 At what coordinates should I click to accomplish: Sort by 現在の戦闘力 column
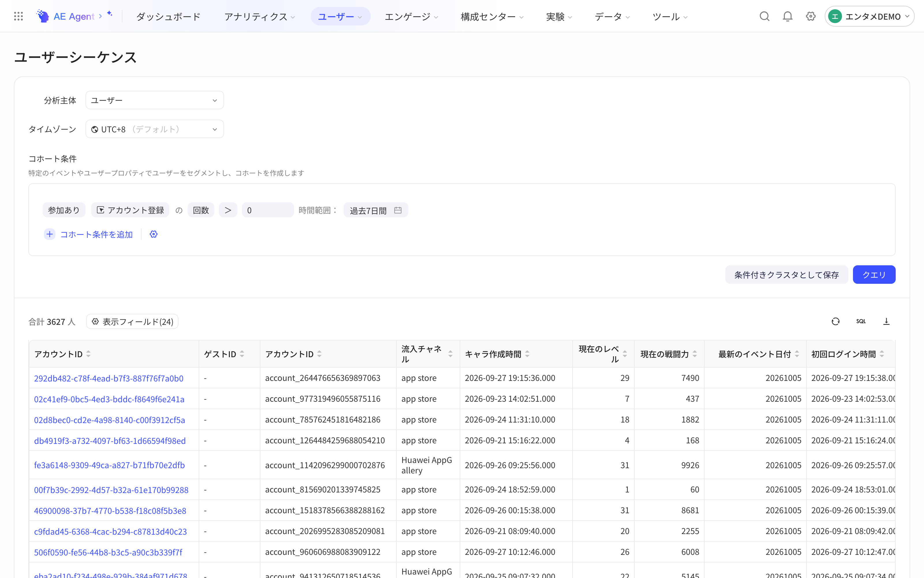tap(695, 354)
